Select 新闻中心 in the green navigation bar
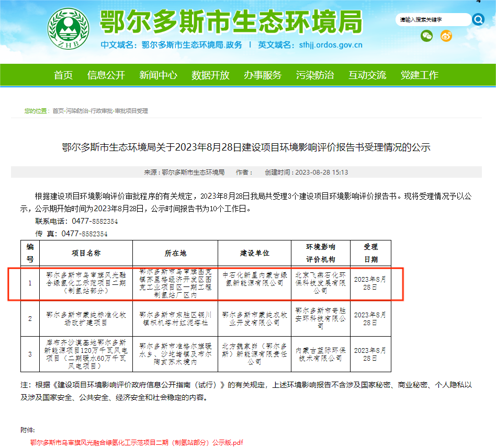Screen dimensions: 496x448 [x=158, y=75]
